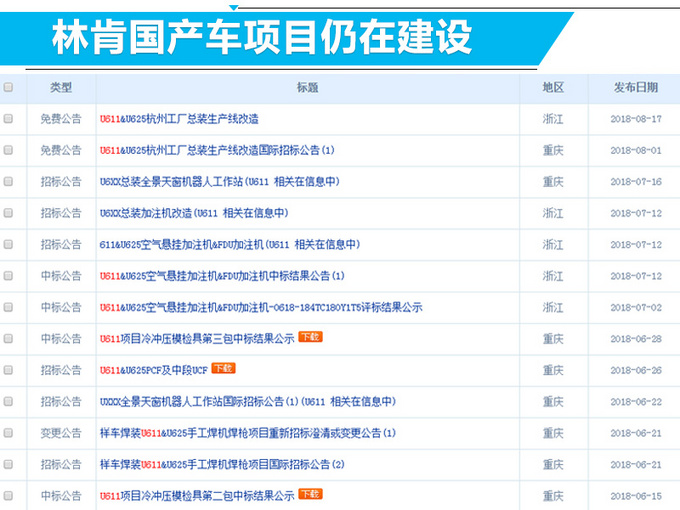Check the box for row dated 2018-07-16
Viewport: 680px width, 510px height.
pos(8,181)
